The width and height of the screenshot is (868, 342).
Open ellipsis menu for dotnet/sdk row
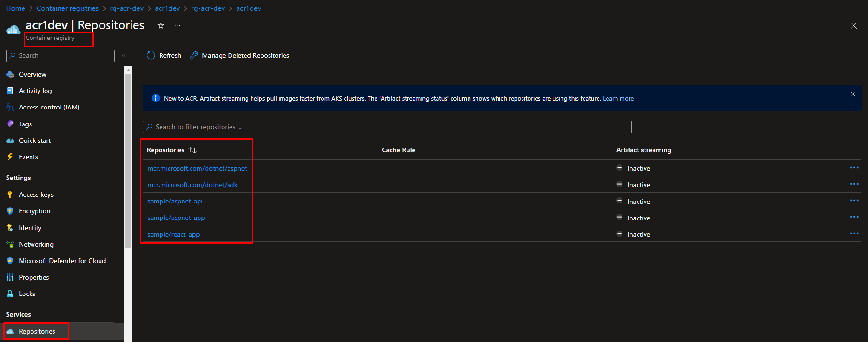click(854, 184)
